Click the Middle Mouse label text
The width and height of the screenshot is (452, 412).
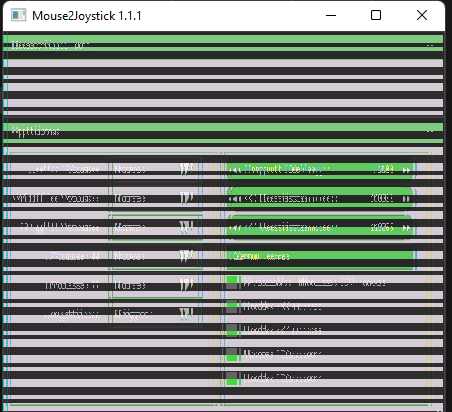[56, 199]
